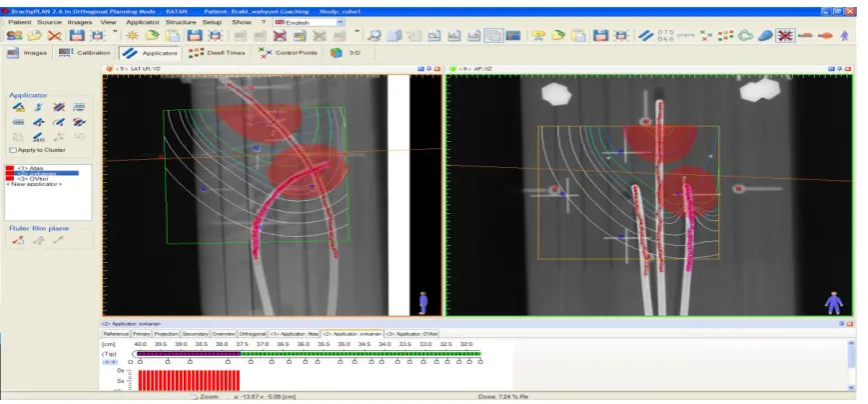The width and height of the screenshot is (868, 404).
Task: Click the patient users icon in toolbar
Action: (14, 35)
